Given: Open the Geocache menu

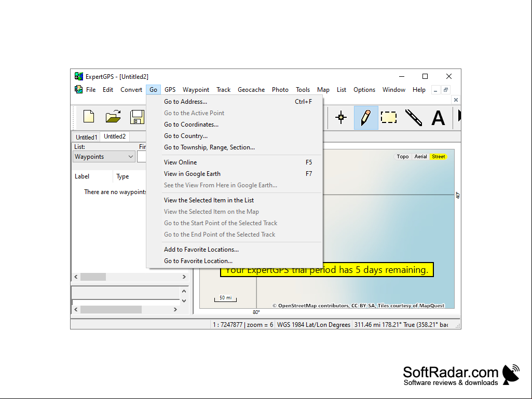Looking at the screenshot, I should pyautogui.click(x=251, y=90).
